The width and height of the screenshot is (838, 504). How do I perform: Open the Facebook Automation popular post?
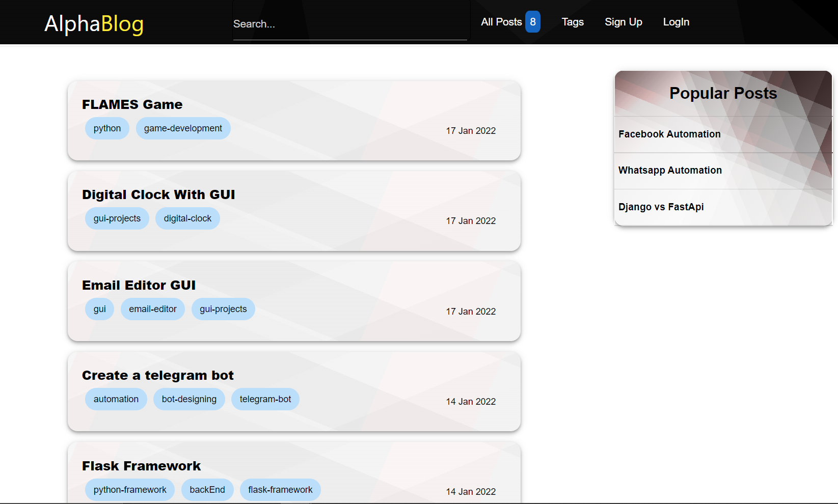[x=669, y=134]
